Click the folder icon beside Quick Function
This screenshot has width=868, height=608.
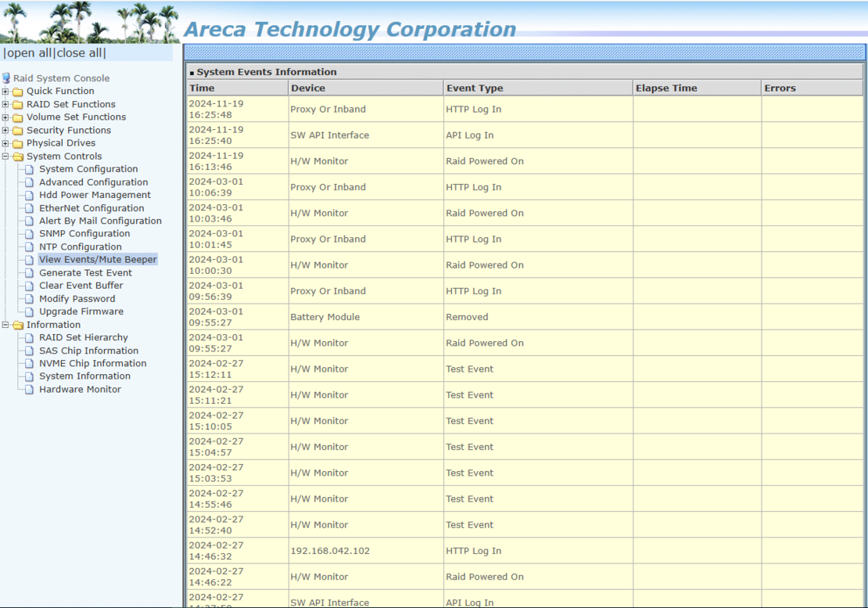[16, 91]
